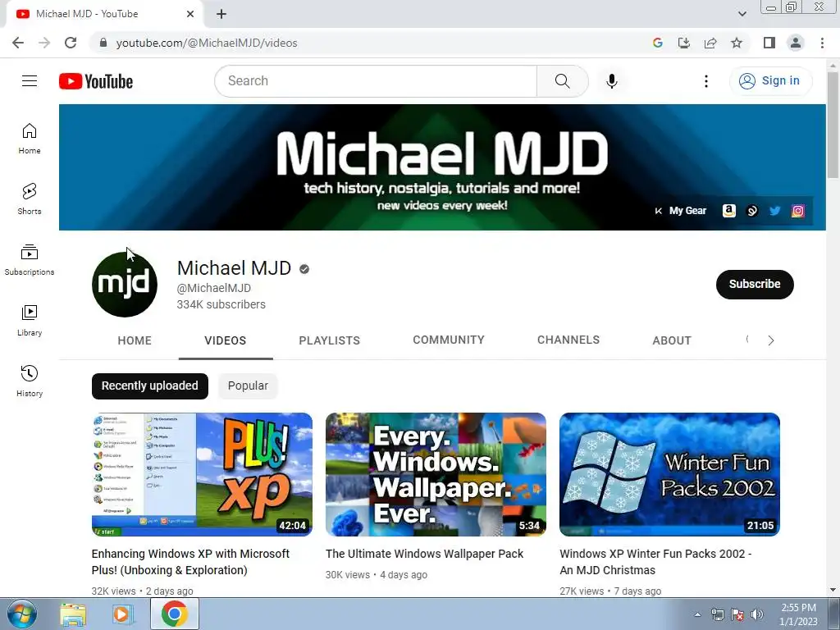
Task: Open YouTube settings three-dot menu
Action: (706, 81)
